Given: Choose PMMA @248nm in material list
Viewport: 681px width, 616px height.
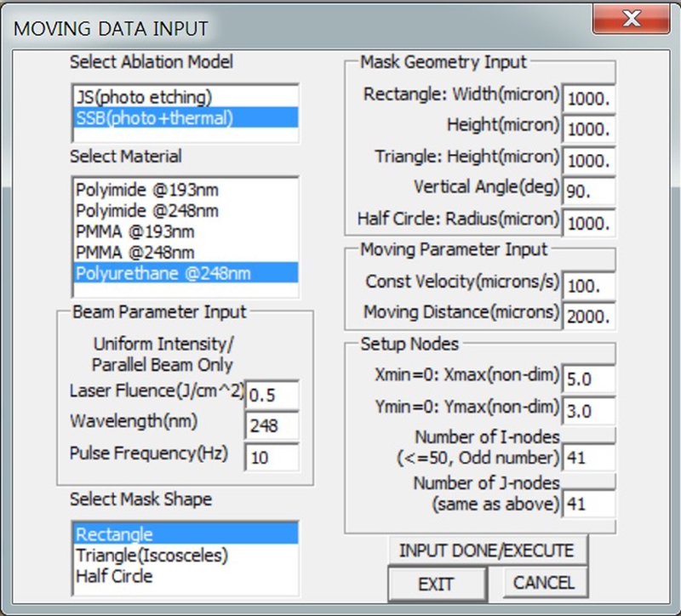Looking at the screenshot, I should [x=134, y=252].
